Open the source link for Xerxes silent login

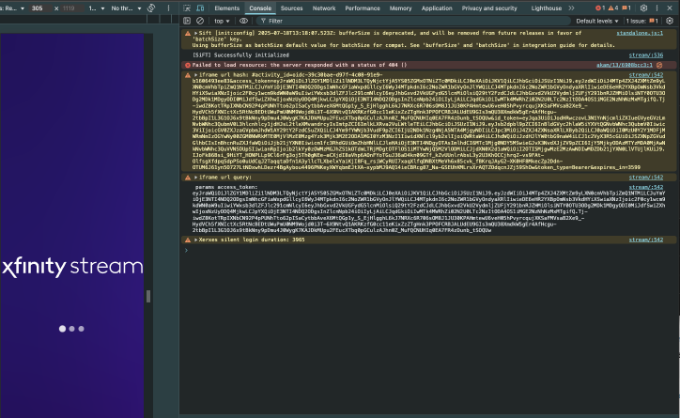[646, 240]
